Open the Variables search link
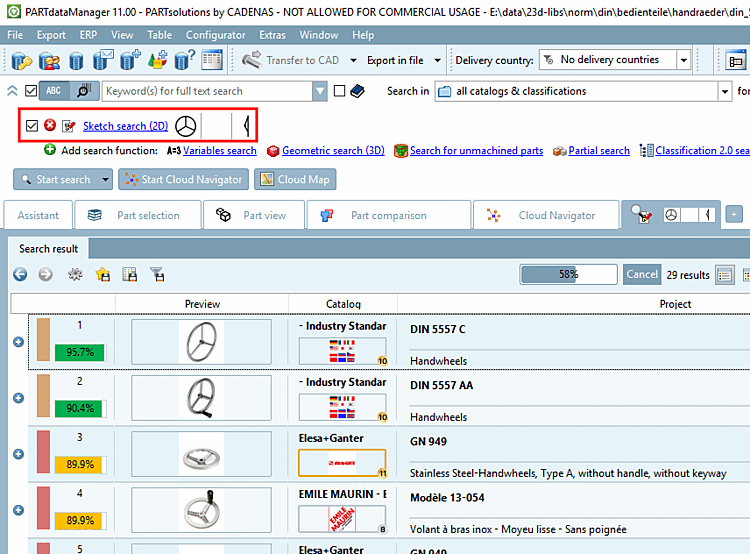 pos(220,150)
